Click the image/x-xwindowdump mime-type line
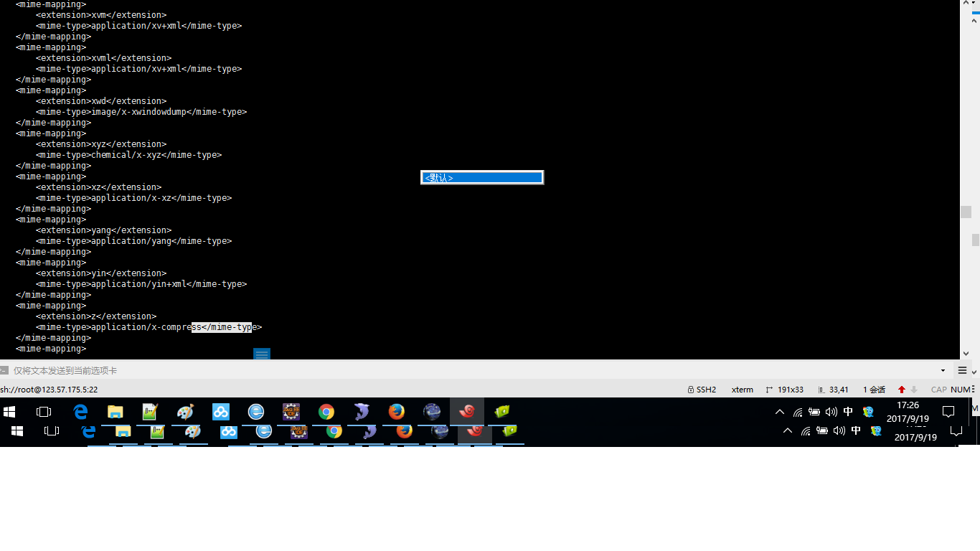The image size is (980, 551). [x=141, y=112]
